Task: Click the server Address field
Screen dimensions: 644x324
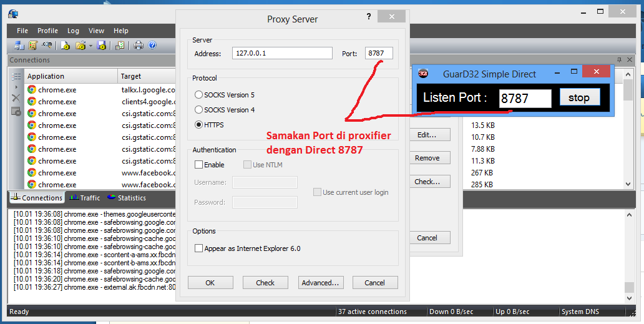Action: [x=282, y=53]
